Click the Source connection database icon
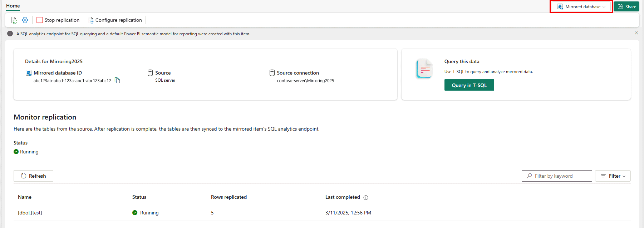The width and height of the screenshot is (644, 228). (x=272, y=73)
